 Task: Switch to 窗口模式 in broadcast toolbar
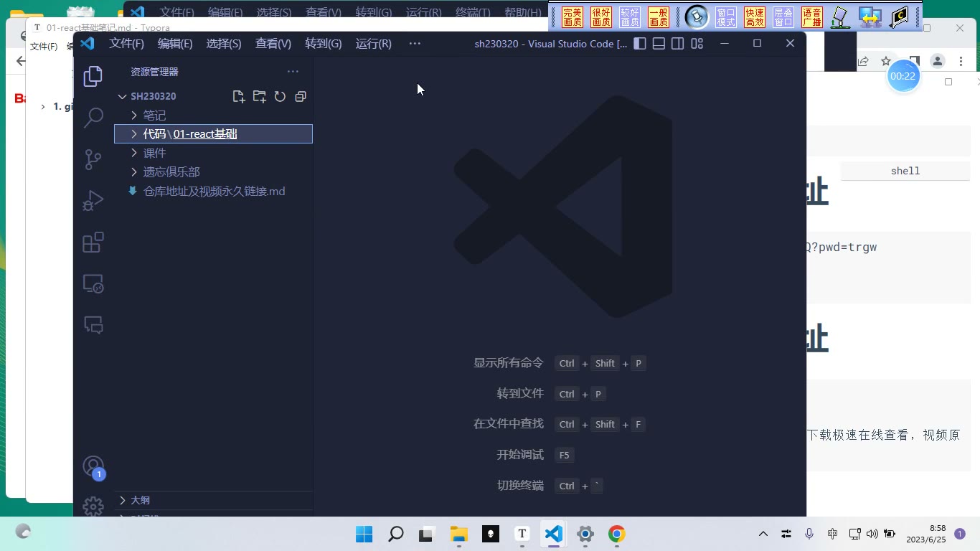pos(726,17)
